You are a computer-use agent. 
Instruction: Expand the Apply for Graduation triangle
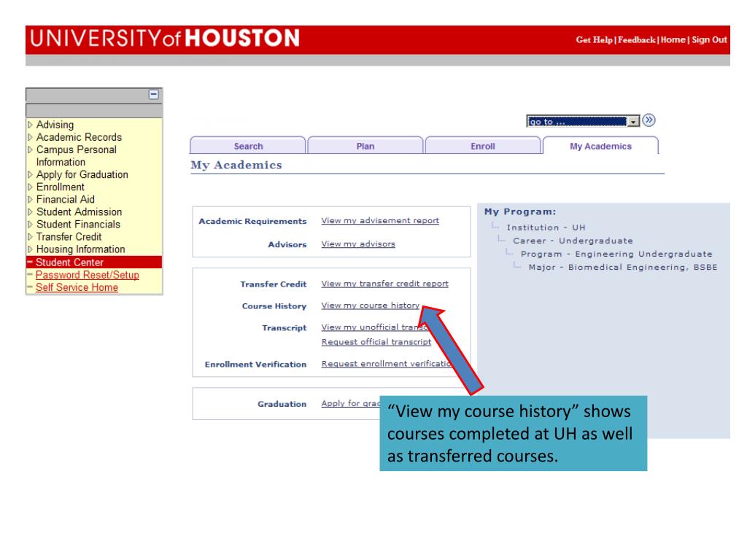30,175
